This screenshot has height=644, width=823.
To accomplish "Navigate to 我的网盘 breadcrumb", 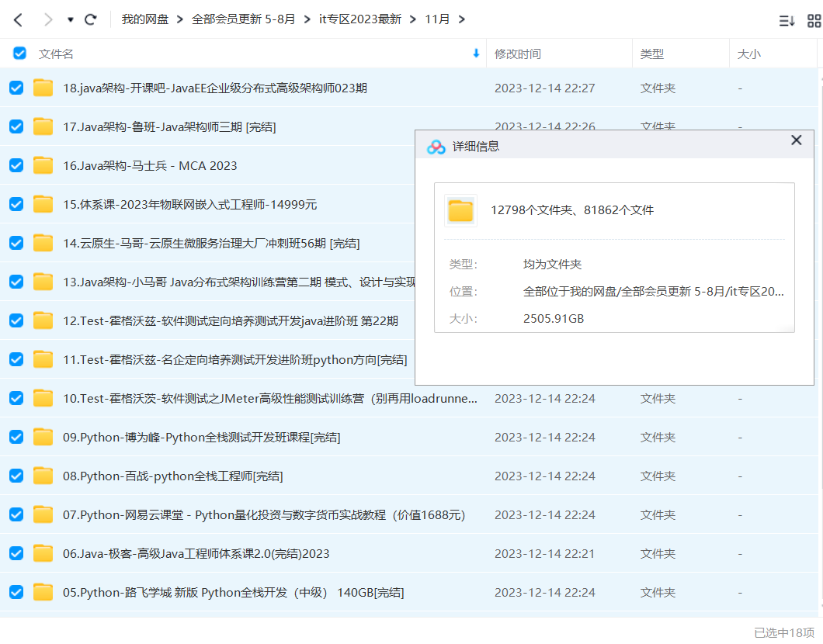I will coord(144,19).
